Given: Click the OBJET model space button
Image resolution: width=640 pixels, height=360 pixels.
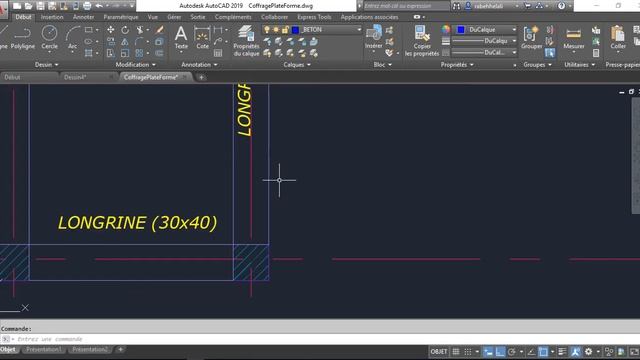Looking at the screenshot, I should pos(439,351).
